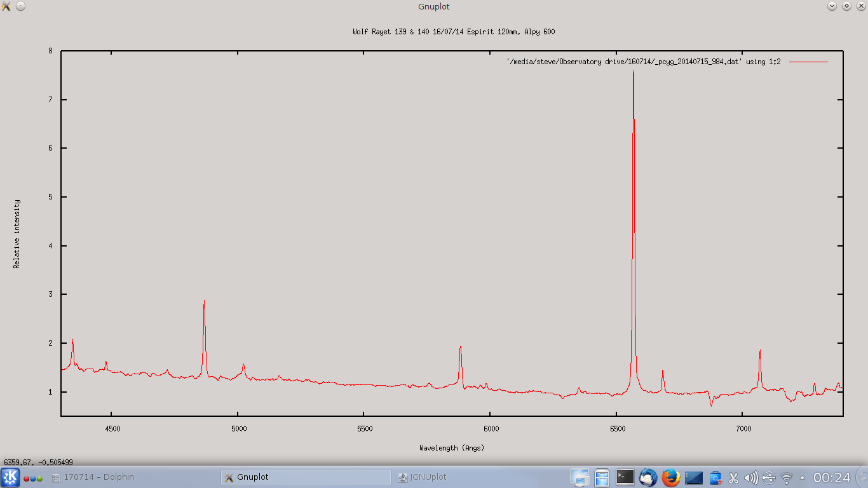Open the KDE application launcher
868x488 pixels.
pyautogui.click(x=10, y=477)
